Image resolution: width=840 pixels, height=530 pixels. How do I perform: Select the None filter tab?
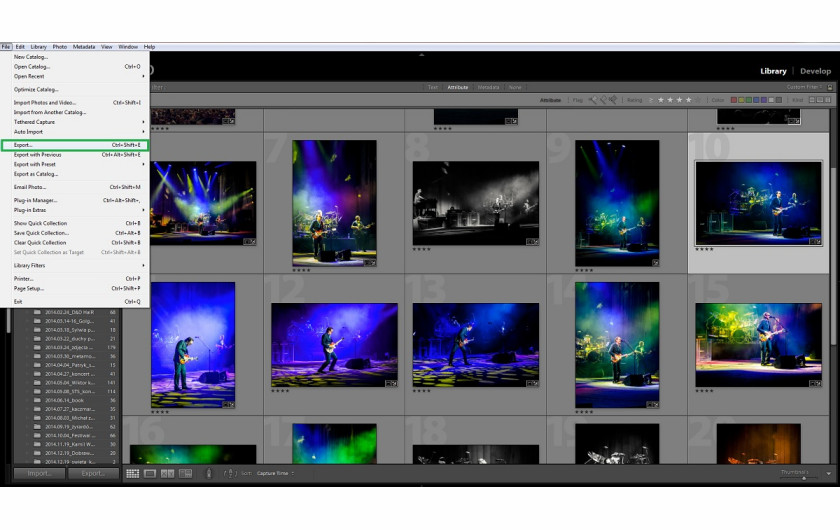click(515, 87)
